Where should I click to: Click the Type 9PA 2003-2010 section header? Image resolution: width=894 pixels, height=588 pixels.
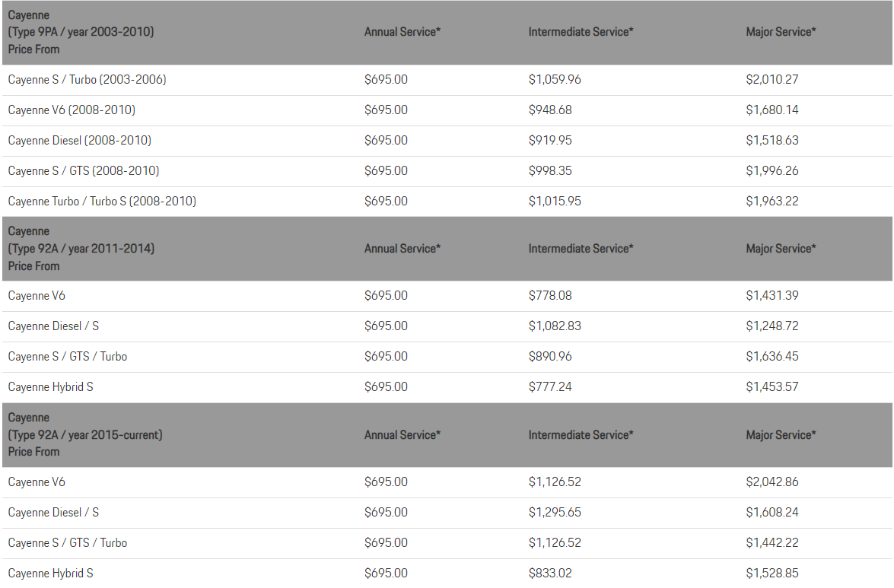click(81, 32)
